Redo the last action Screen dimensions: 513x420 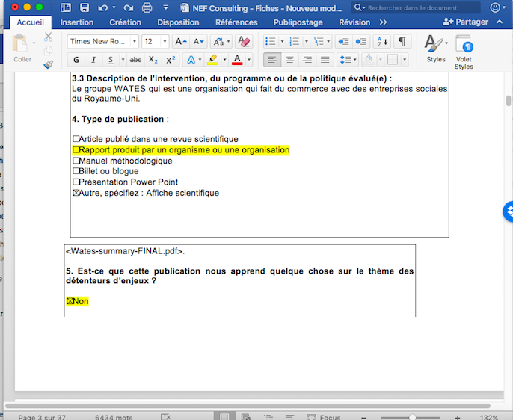tap(129, 7)
